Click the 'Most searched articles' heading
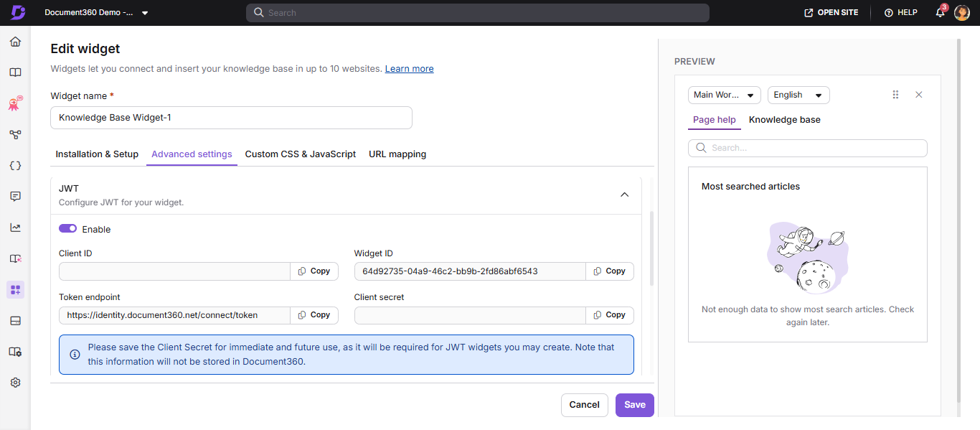The width and height of the screenshot is (980, 430). click(750, 187)
